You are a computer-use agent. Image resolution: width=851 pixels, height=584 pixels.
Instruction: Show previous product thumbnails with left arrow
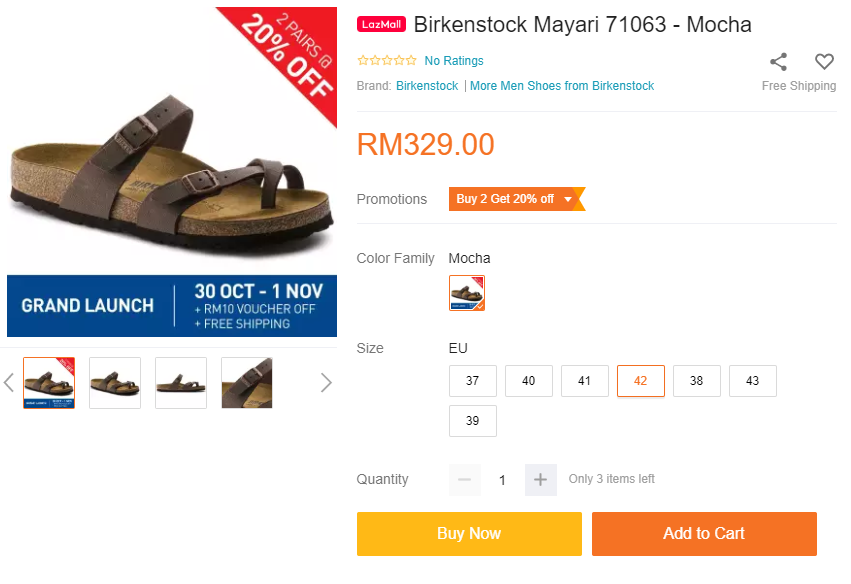pos(9,382)
